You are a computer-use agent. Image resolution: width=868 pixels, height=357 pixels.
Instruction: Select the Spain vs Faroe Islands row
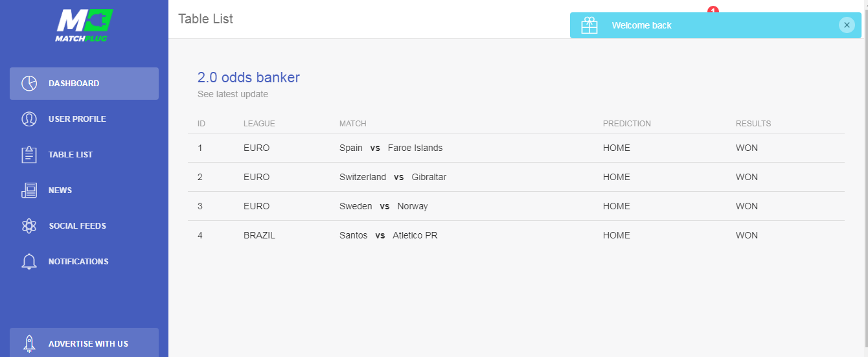click(391, 148)
